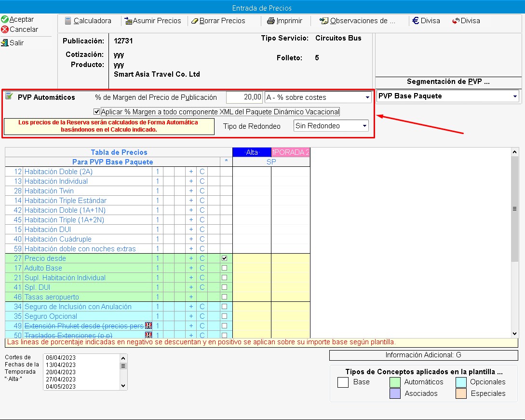Select date 06/04/2023 in the list
The height and width of the screenshot is (420, 525).
pyautogui.click(x=61, y=358)
